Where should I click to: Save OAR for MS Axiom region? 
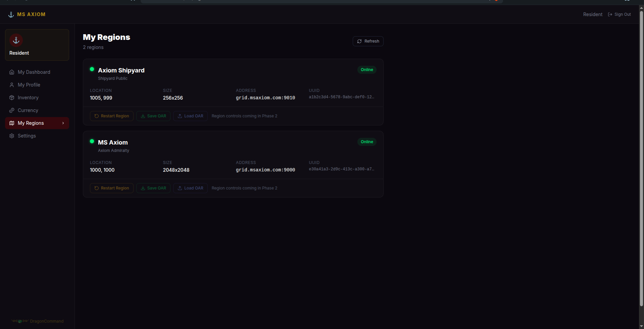tap(153, 188)
